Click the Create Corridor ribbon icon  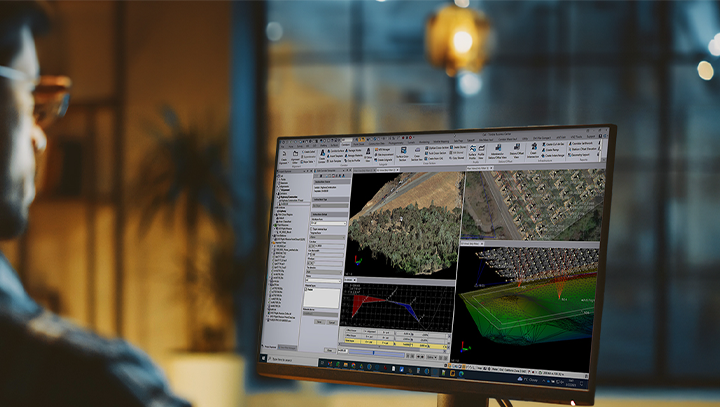click(x=322, y=156)
